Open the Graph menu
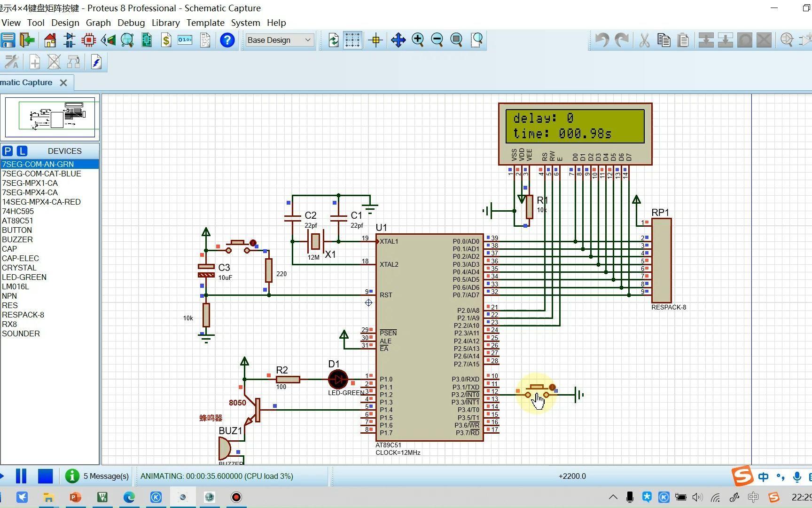Image resolution: width=812 pixels, height=508 pixels. (x=98, y=23)
